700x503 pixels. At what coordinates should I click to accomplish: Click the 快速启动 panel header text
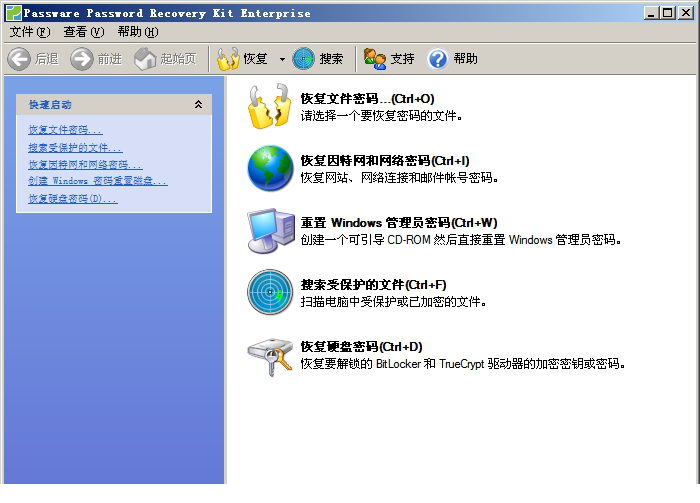[x=50, y=104]
